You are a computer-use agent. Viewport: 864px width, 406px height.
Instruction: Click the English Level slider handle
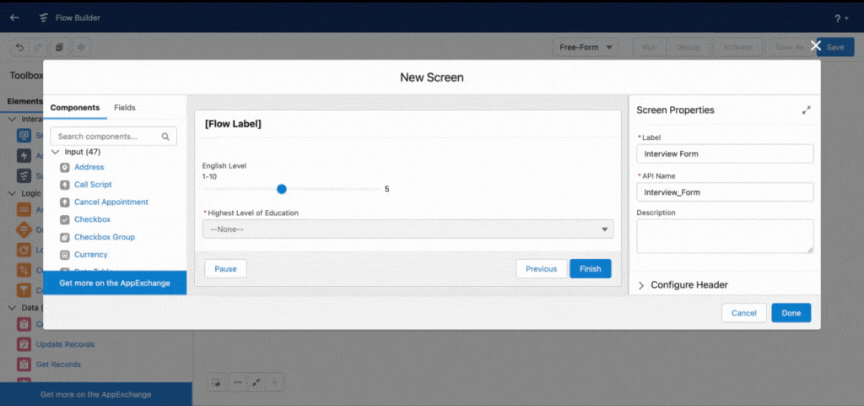click(x=282, y=189)
